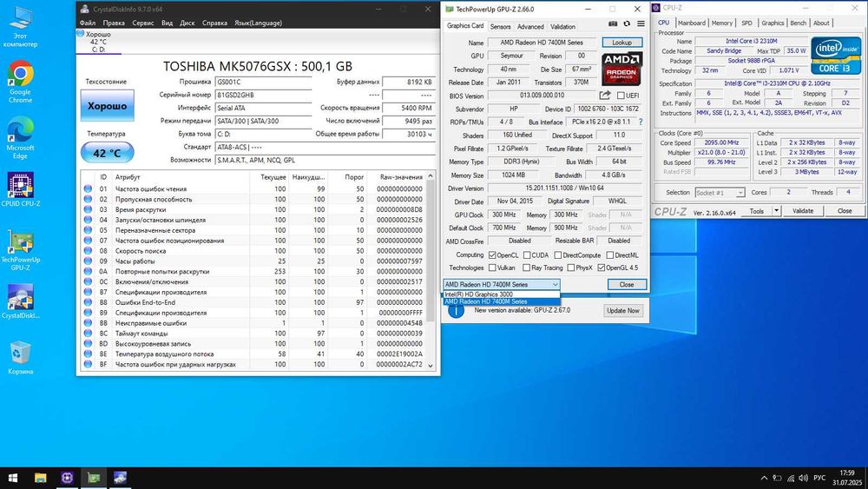
Task: Click the BIOS share/export icon in GPU-Z
Action: tap(605, 96)
